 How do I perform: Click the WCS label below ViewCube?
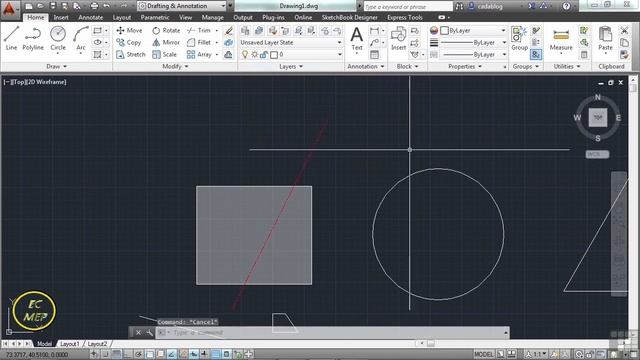click(597, 154)
